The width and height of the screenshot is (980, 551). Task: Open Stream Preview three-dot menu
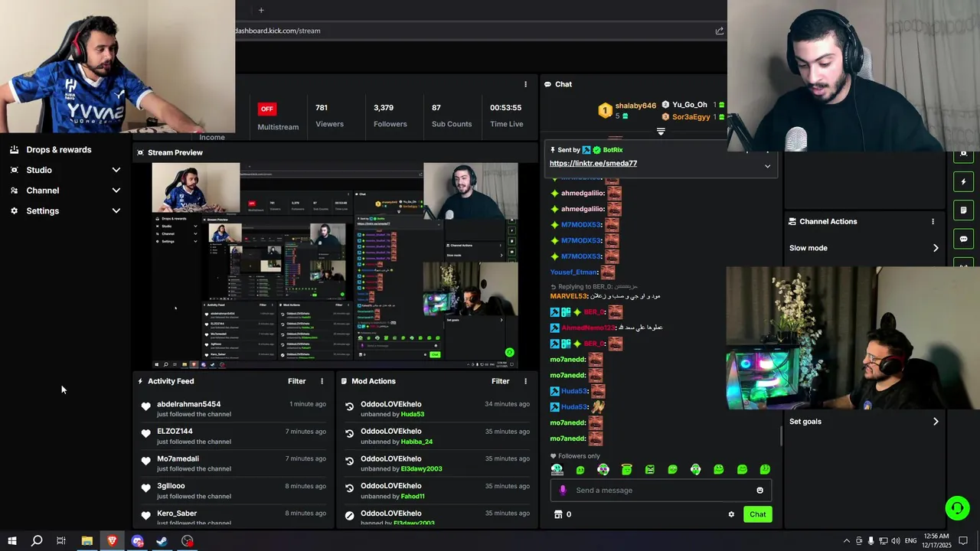525,84
